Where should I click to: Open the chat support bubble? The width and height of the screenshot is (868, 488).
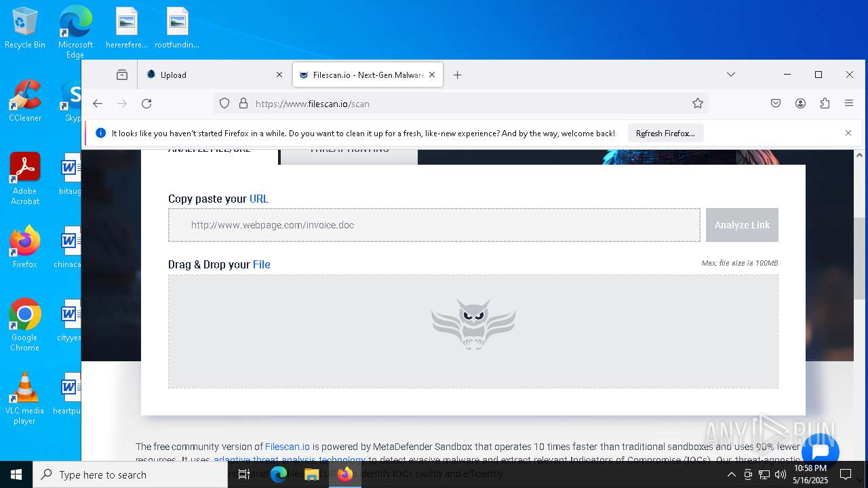point(821,451)
